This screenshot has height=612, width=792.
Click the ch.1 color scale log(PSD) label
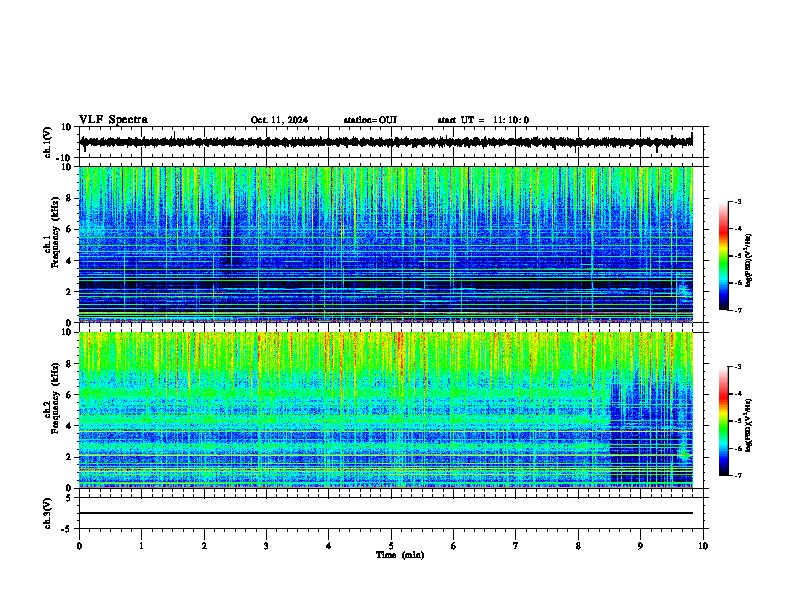click(x=748, y=260)
